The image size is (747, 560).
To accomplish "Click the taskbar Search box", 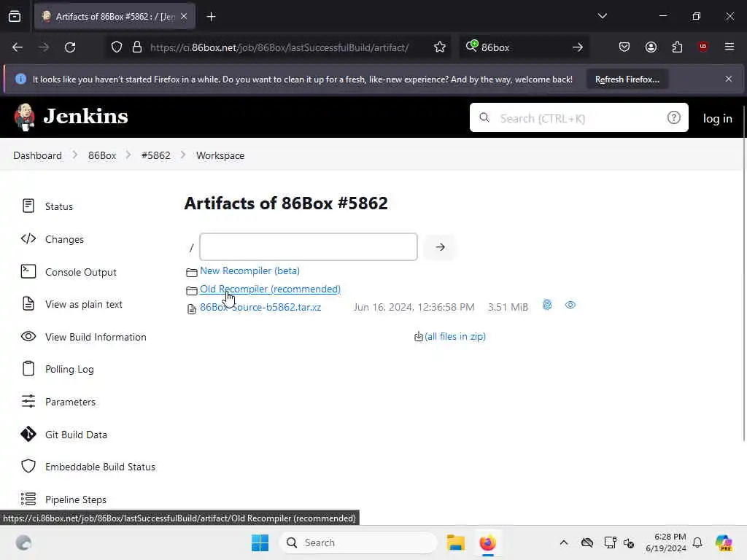I will pos(358,542).
